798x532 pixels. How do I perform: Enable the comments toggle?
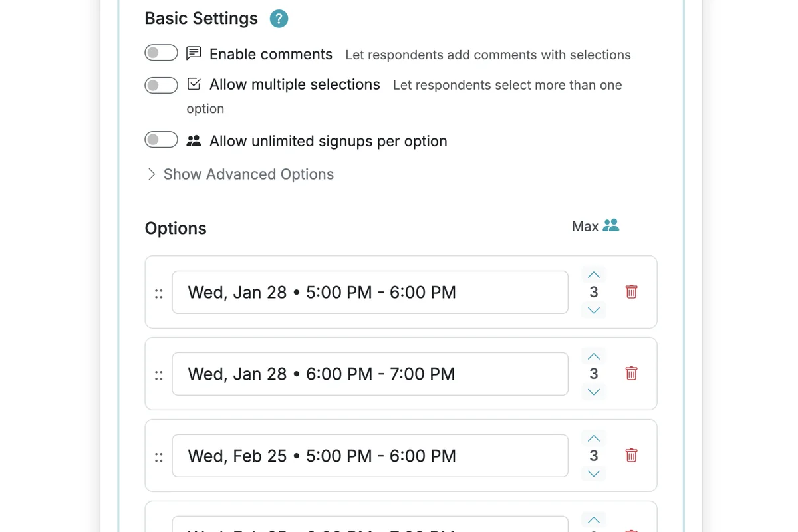pyautogui.click(x=161, y=52)
